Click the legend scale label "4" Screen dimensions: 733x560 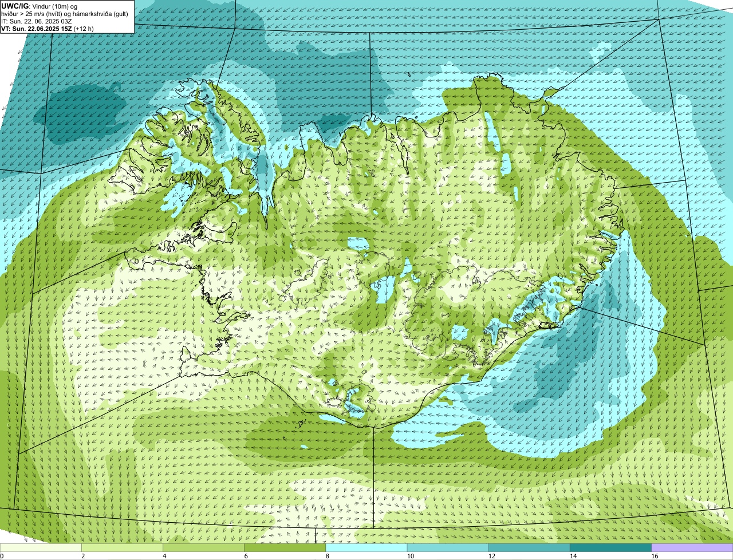[164, 556]
